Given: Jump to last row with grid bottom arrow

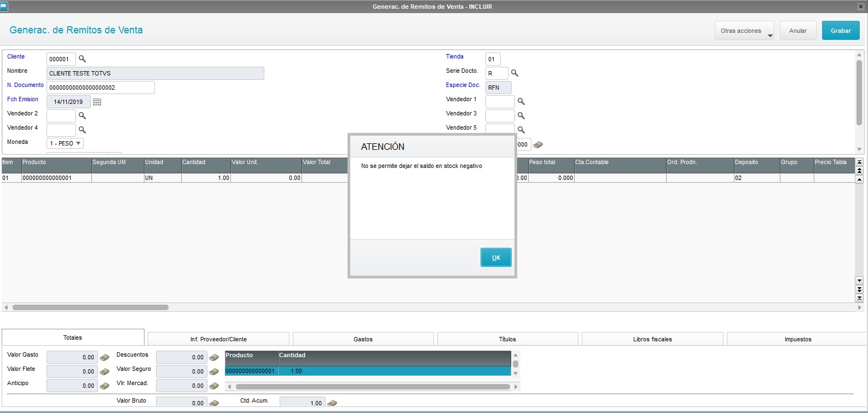Looking at the screenshot, I should tap(859, 298).
